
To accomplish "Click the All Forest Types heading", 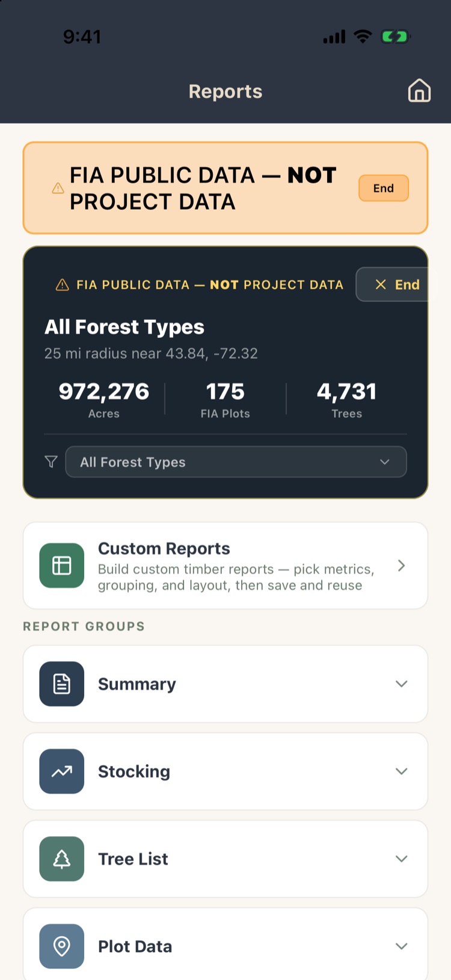I will (124, 327).
